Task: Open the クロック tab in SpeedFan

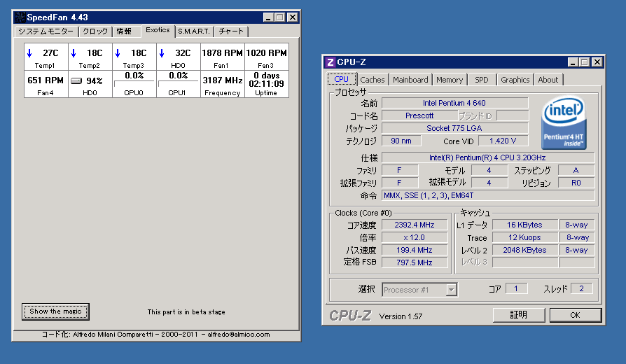Action: coord(95,31)
